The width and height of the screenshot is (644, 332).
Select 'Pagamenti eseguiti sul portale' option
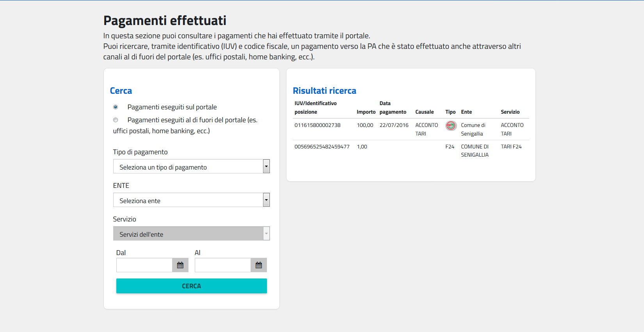(x=116, y=107)
